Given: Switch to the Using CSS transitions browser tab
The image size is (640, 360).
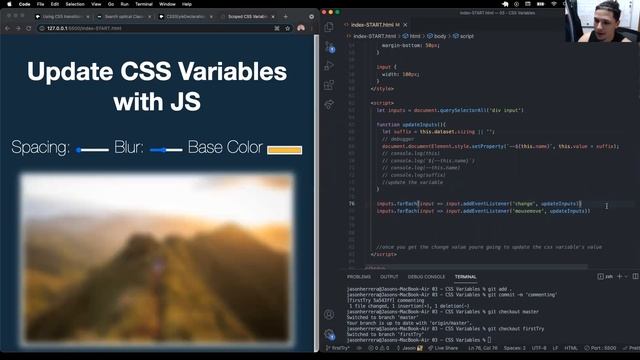Looking at the screenshot, I should 61,17.
